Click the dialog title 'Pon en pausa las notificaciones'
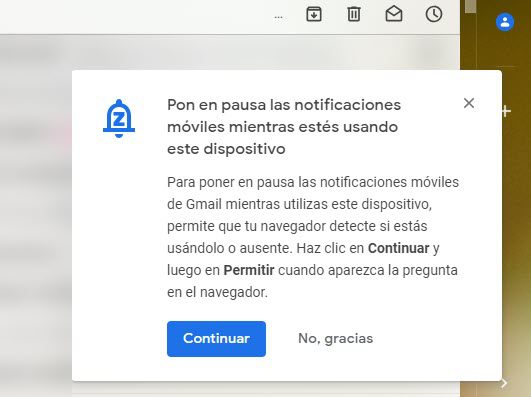 coord(284,105)
